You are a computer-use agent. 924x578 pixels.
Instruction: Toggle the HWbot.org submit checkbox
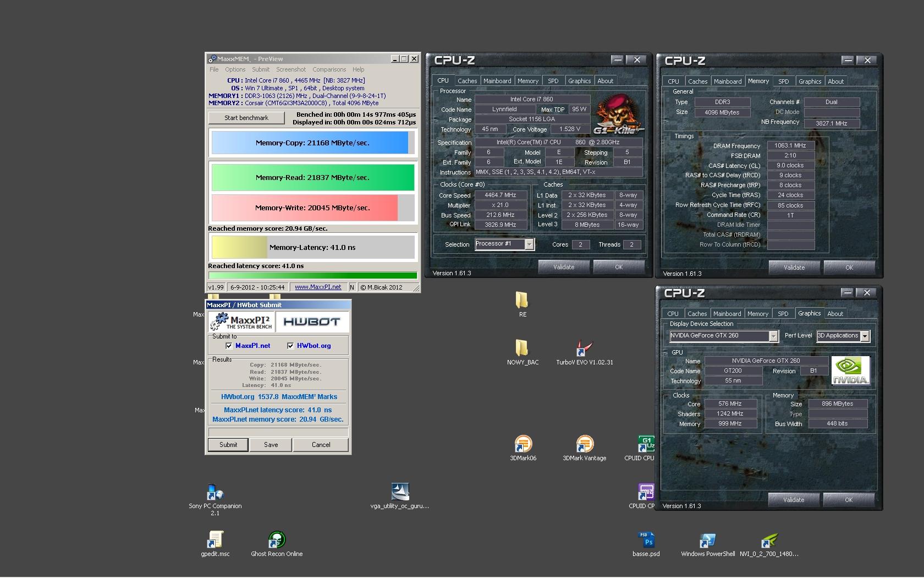(290, 346)
